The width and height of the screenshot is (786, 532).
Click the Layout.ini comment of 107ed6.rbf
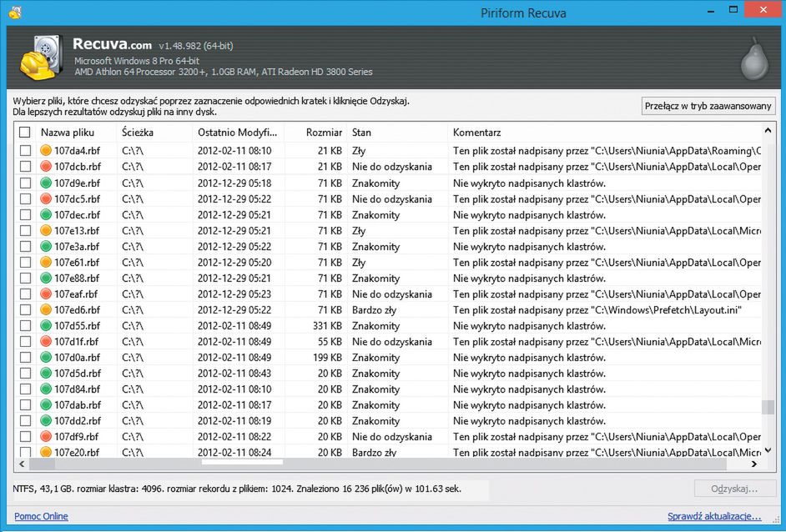tap(597, 310)
